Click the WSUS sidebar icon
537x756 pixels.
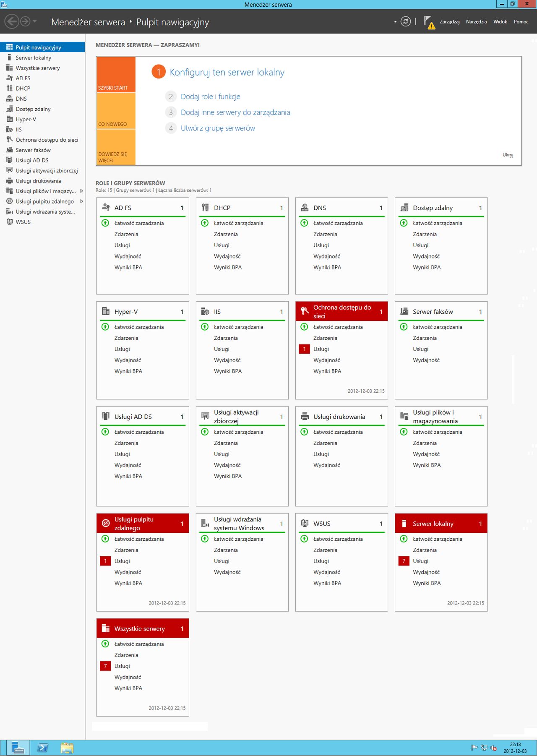coord(9,222)
